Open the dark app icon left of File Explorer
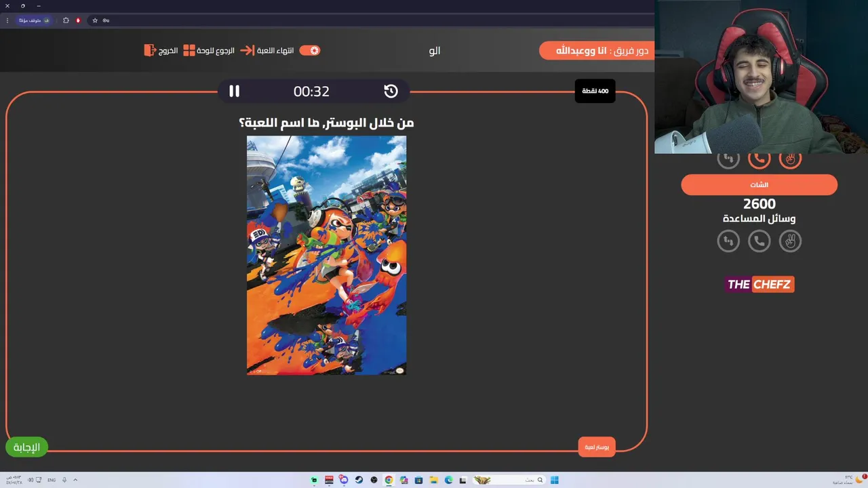 click(418, 480)
